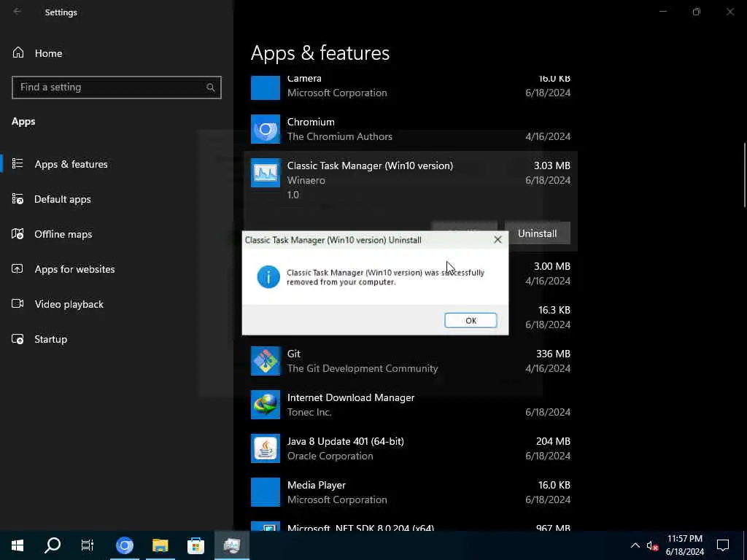Select the Internet Download Manager icon
The height and width of the screenshot is (560, 747).
[x=266, y=405]
